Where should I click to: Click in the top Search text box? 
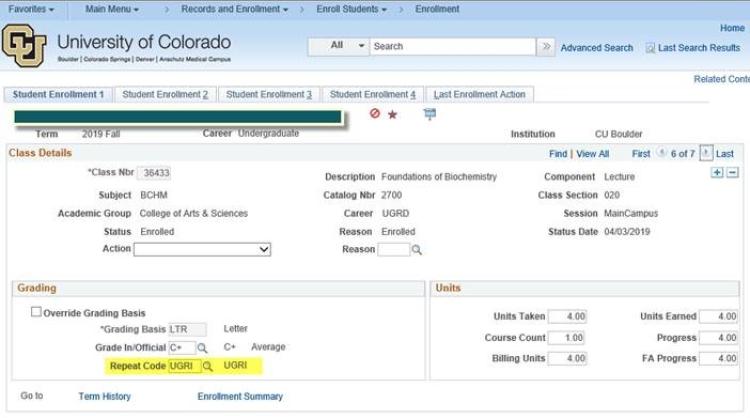click(452, 46)
